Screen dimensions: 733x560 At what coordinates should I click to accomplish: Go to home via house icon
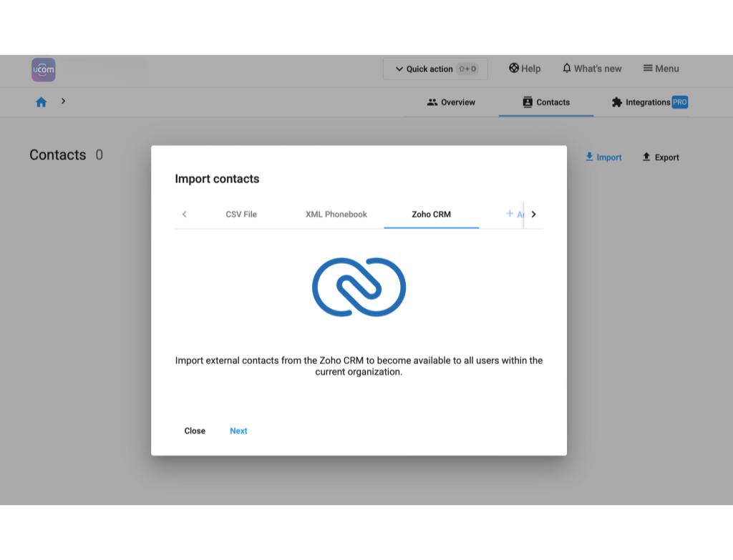pos(41,102)
